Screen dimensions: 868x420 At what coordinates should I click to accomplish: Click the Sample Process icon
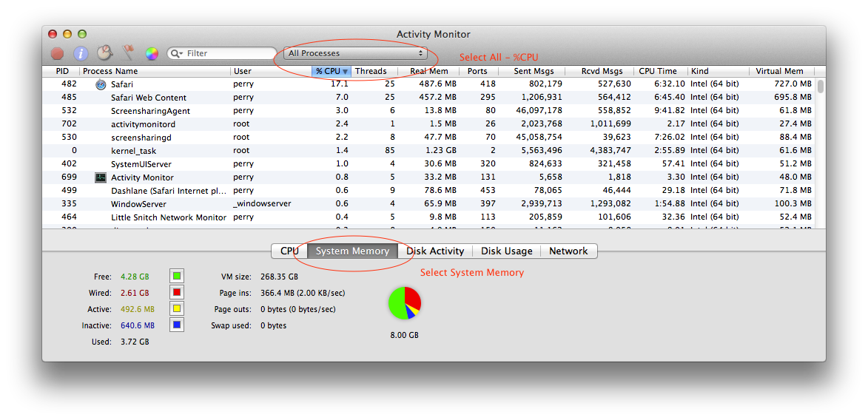tap(104, 53)
